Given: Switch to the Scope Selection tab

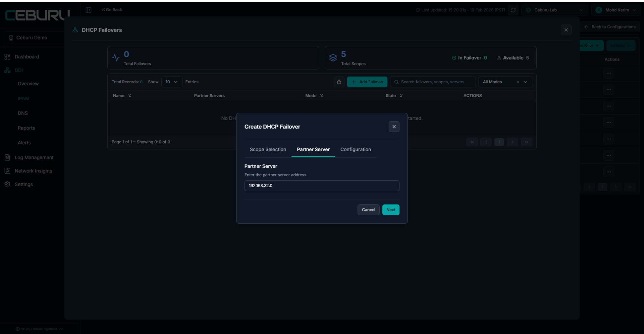Looking at the screenshot, I should coord(268,149).
